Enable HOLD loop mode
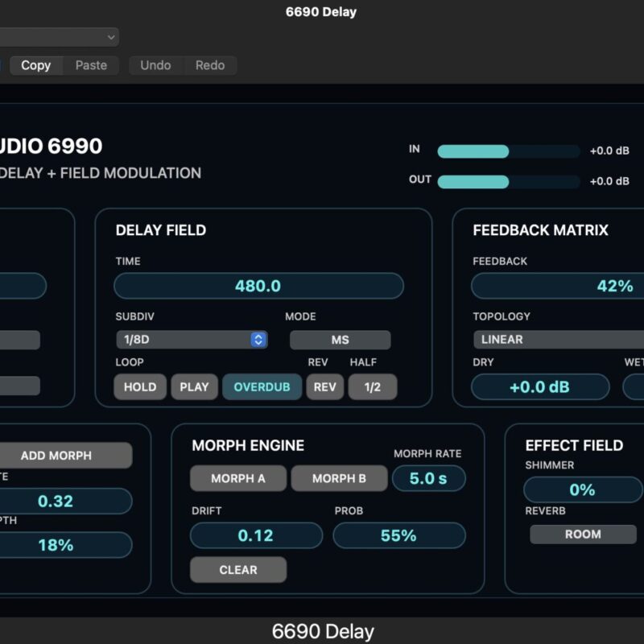The width and height of the screenshot is (644, 644). [x=140, y=387]
